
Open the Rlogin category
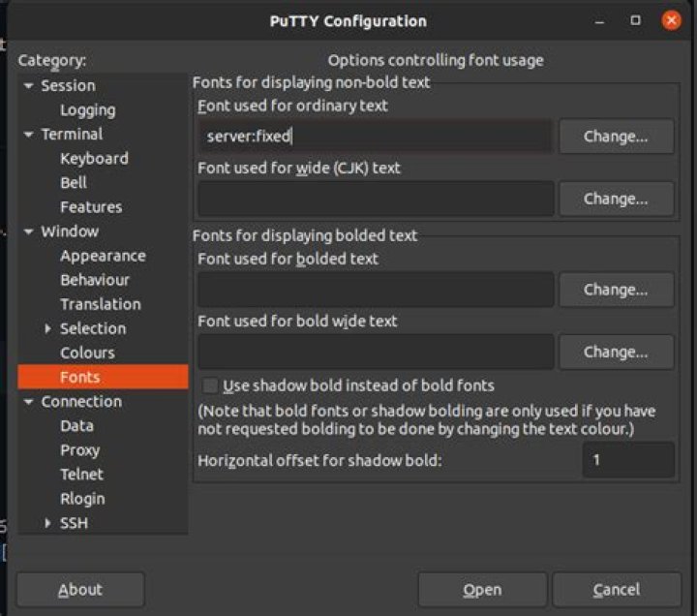(82, 499)
